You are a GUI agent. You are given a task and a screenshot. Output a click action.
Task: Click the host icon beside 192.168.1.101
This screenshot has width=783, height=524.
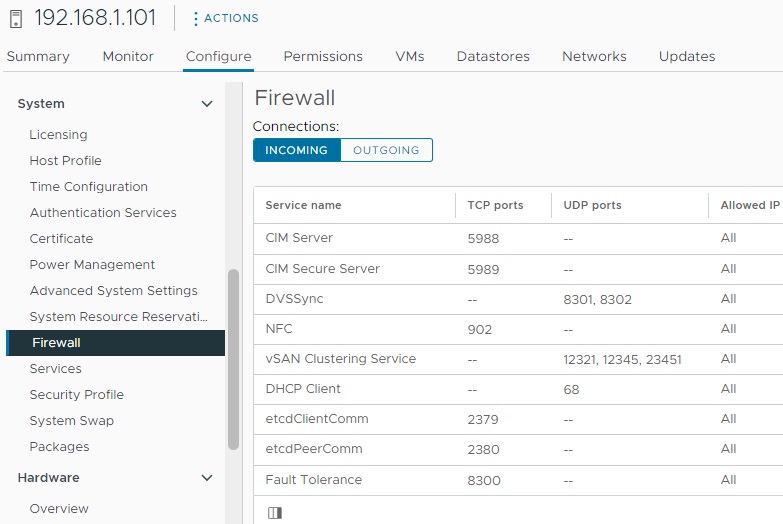16,18
